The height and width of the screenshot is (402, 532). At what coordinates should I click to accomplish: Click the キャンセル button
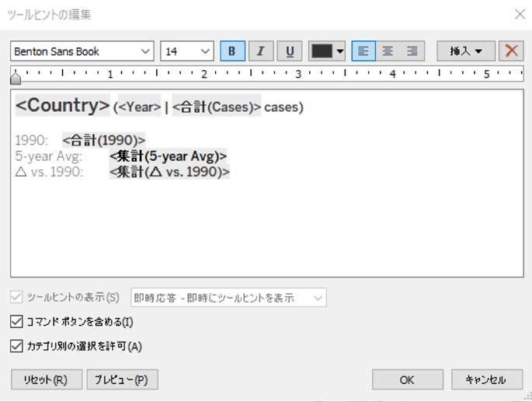(x=485, y=379)
